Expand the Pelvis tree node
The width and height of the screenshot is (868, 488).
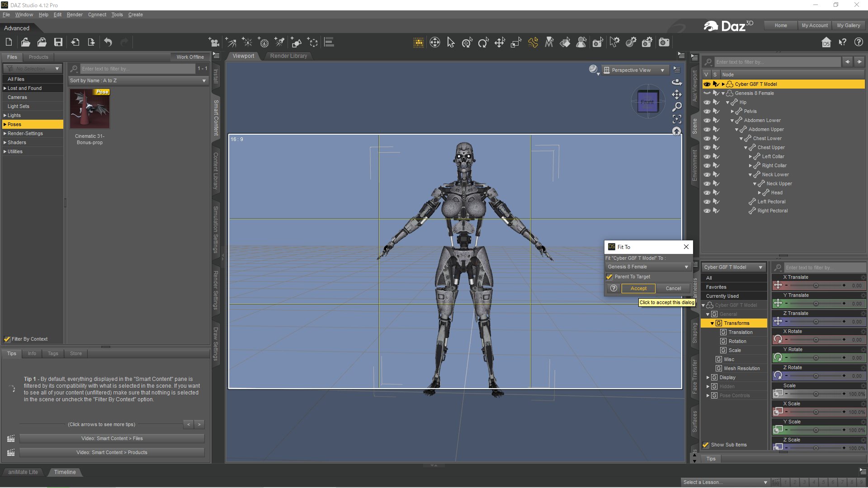click(732, 111)
